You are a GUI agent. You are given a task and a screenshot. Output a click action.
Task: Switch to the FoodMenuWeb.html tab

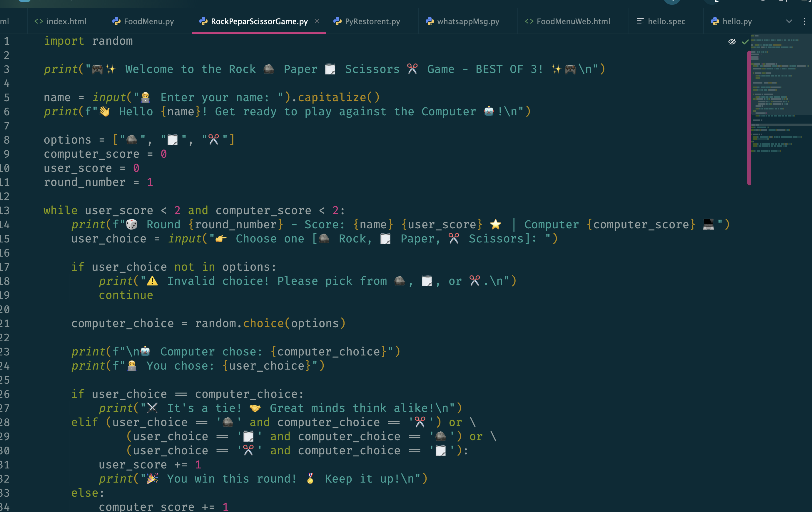tap(573, 21)
